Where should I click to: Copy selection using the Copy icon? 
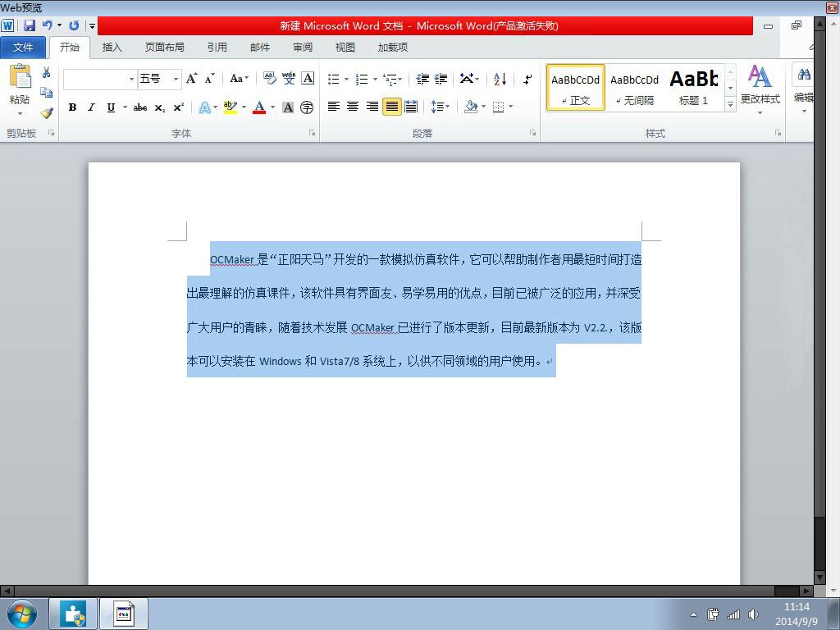[47, 93]
